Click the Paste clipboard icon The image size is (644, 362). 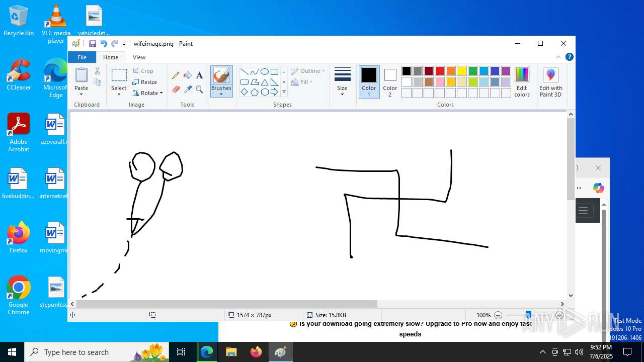pos(82,75)
